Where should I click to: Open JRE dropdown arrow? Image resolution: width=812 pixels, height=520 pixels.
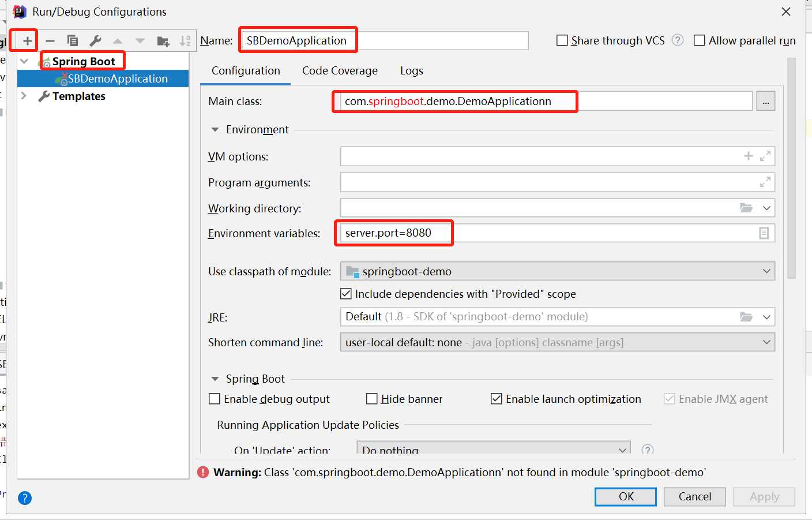766,317
